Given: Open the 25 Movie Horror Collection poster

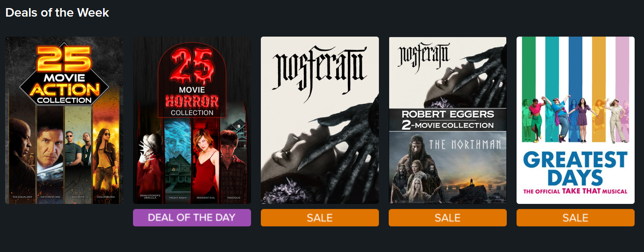Looking at the screenshot, I should [192, 120].
